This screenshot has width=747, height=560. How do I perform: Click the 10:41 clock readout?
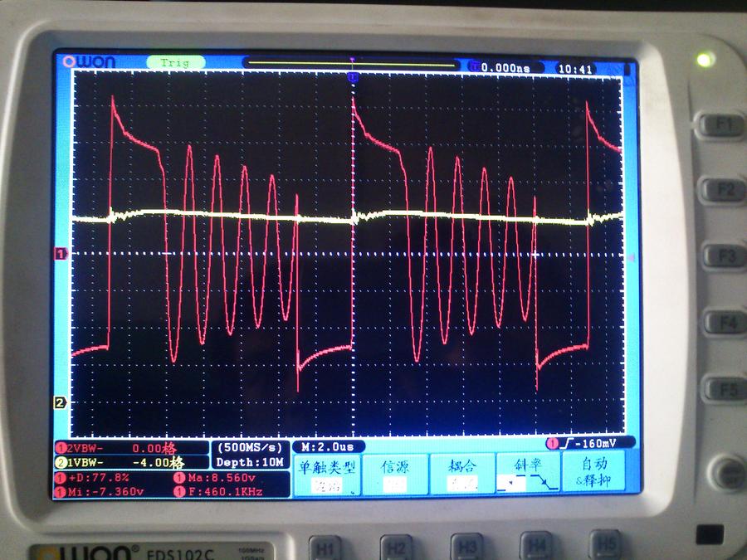coord(575,69)
